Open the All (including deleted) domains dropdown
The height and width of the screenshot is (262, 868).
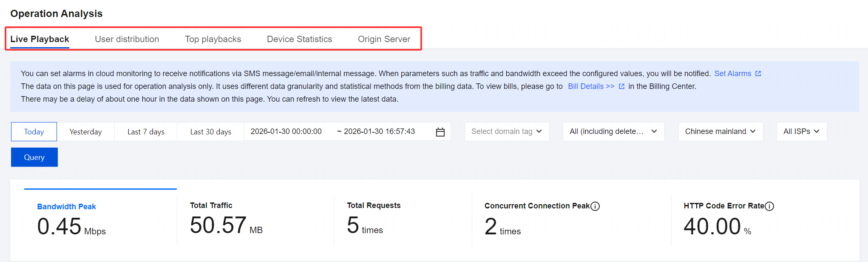[613, 131]
